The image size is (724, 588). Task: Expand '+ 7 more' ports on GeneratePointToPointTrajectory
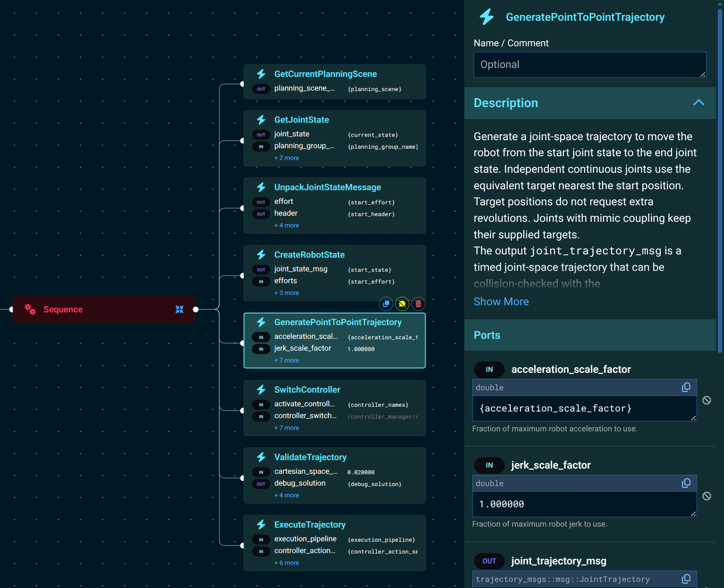(x=287, y=361)
